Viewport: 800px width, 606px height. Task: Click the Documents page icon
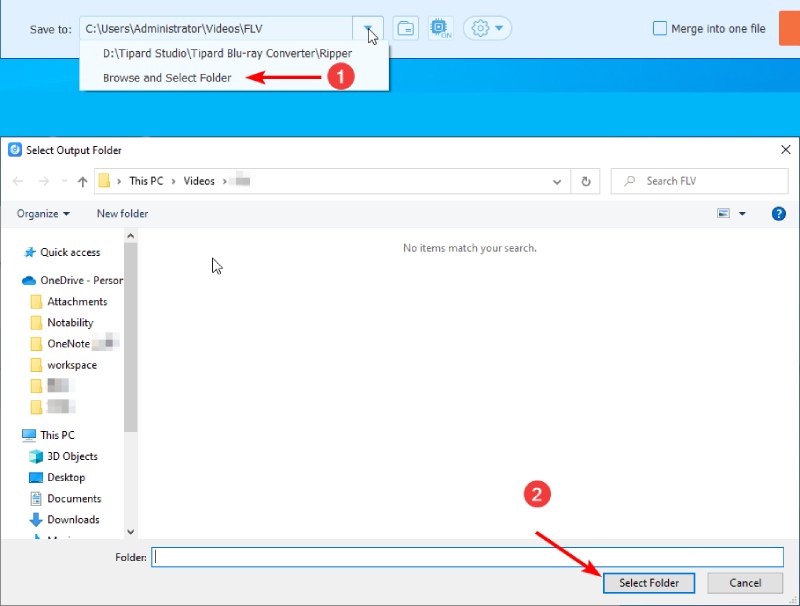click(36, 498)
